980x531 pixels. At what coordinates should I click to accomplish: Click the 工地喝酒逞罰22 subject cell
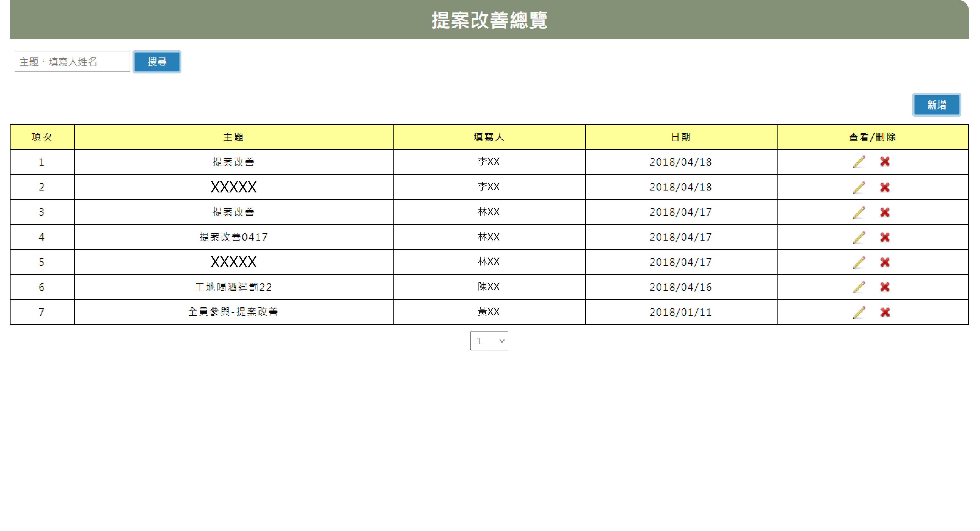(x=234, y=287)
